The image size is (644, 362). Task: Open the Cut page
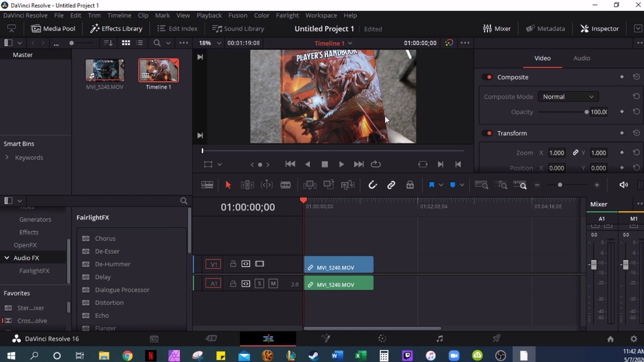click(211, 339)
